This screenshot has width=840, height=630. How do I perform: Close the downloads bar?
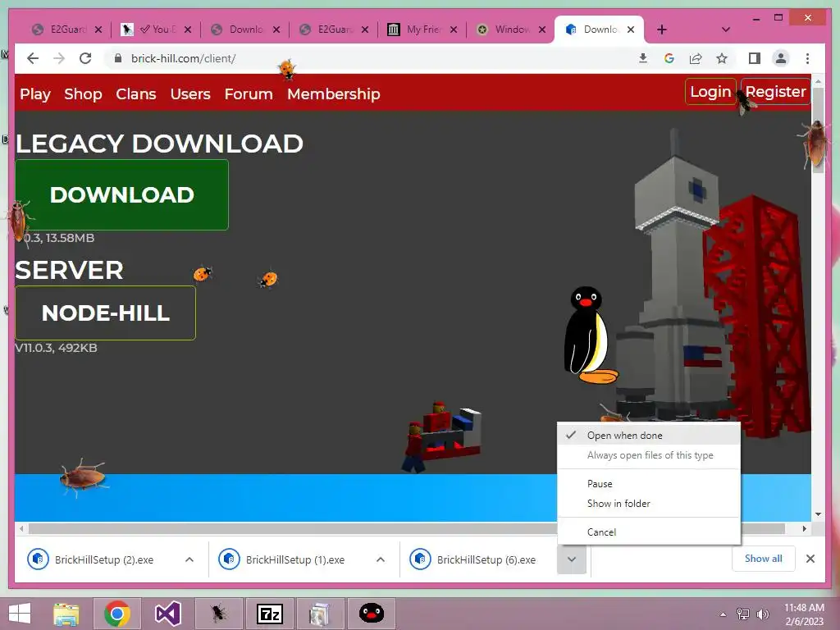pos(810,559)
